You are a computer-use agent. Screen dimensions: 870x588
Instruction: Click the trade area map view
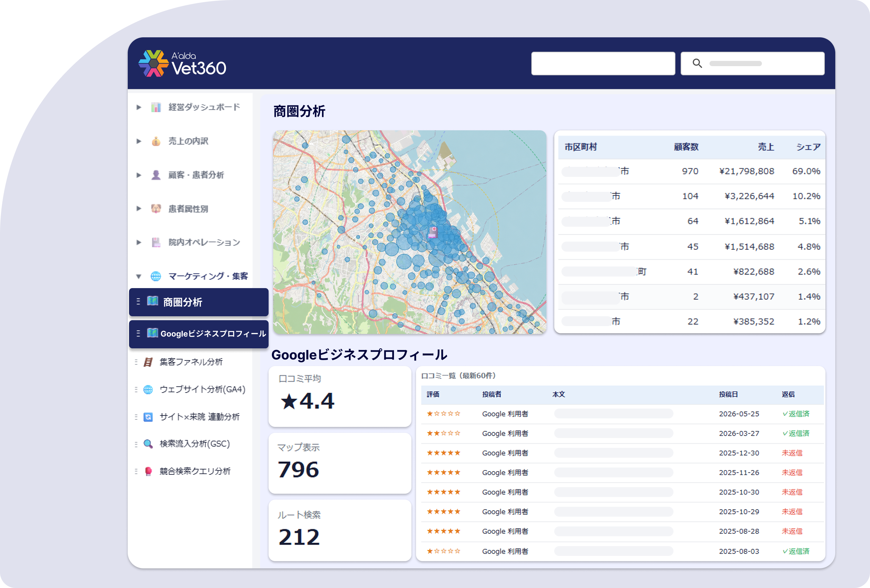[409, 232]
